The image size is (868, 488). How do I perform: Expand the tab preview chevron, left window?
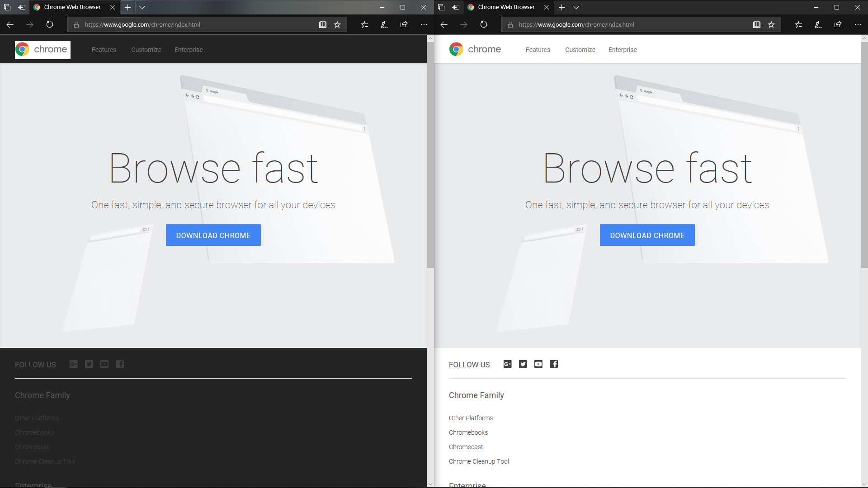[x=142, y=7]
